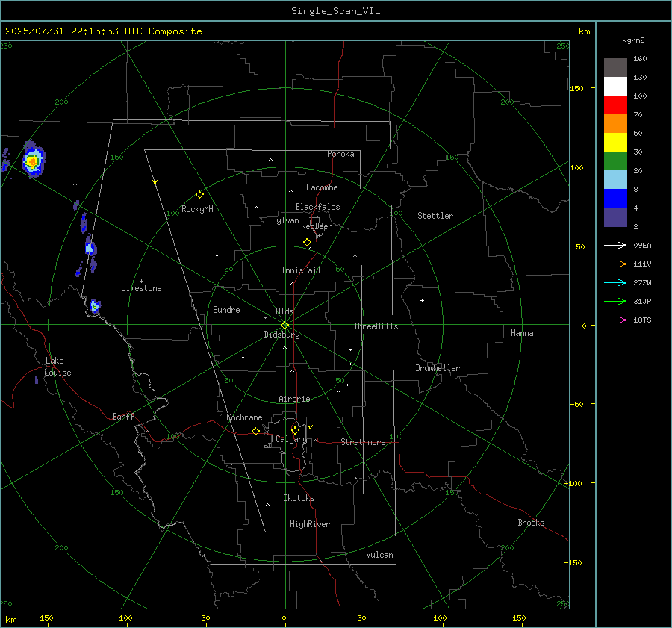Click the Didsbury town label
The image size is (672, 628).
281,335
